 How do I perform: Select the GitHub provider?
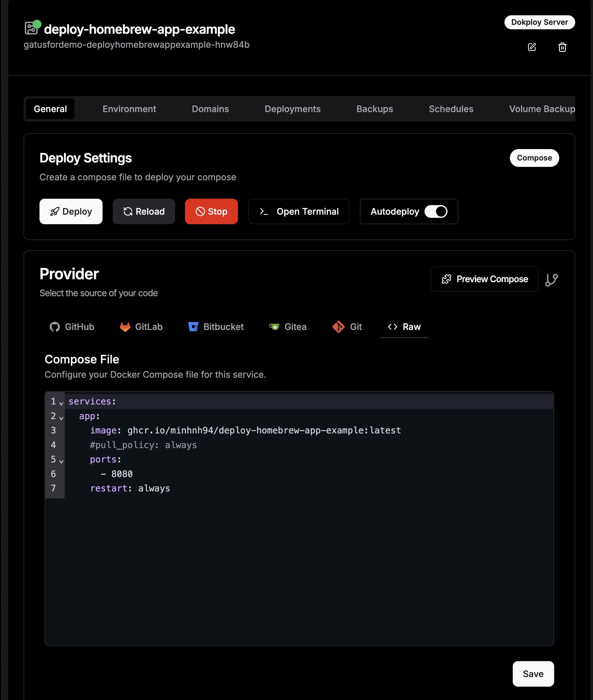72,327
